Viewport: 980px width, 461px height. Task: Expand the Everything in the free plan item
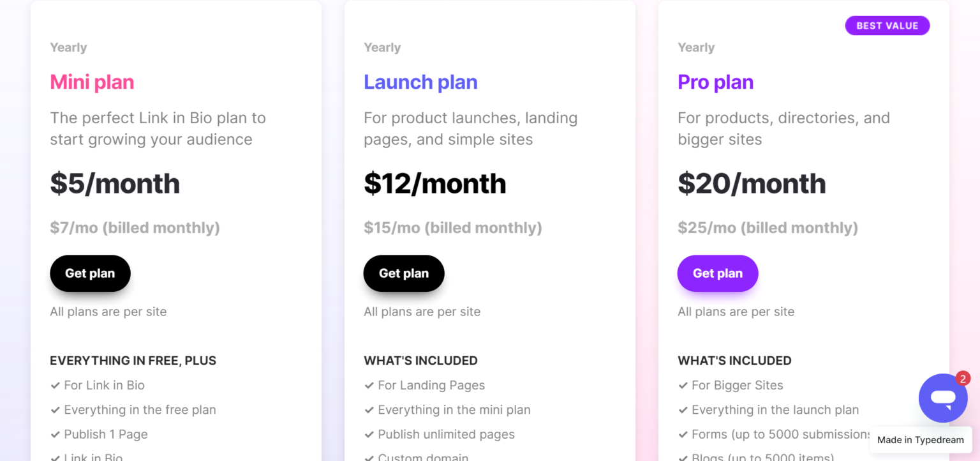140,409
